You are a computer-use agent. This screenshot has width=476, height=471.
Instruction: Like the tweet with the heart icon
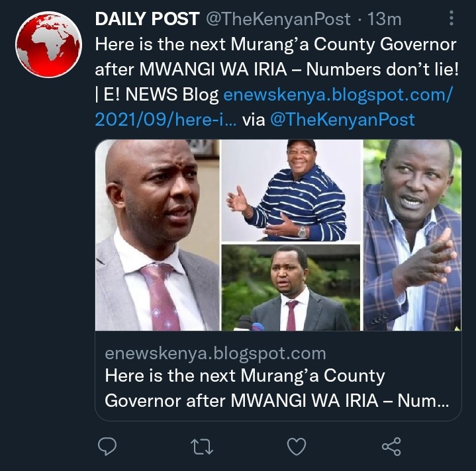click(297, 447)
